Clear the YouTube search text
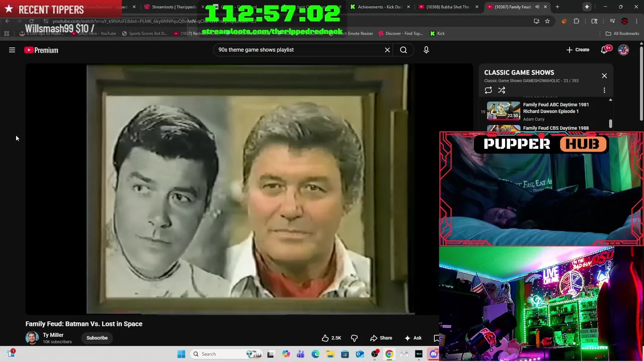644x362 pixels. (387, 50)
